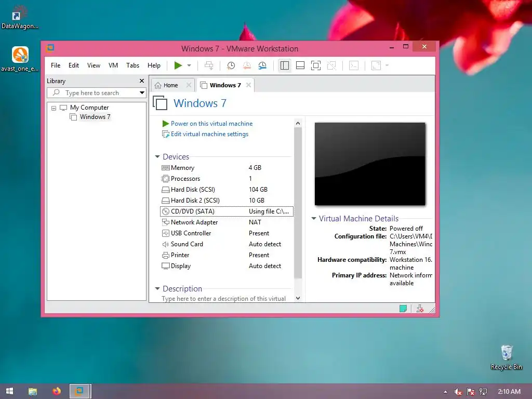Open Action Center flag tray icon
The height and width of the screenshot is (399, 532).
[x=471, y=392]
